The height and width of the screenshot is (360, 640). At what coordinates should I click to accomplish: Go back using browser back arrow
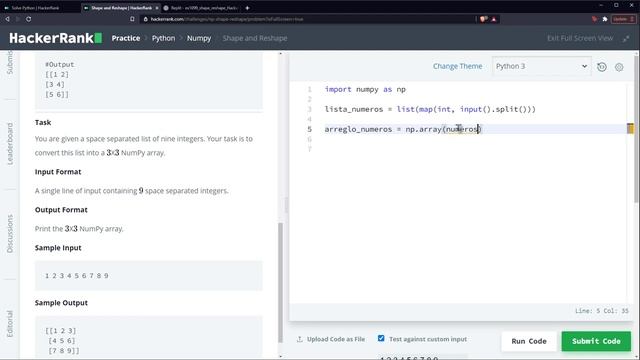coord(7,19)
